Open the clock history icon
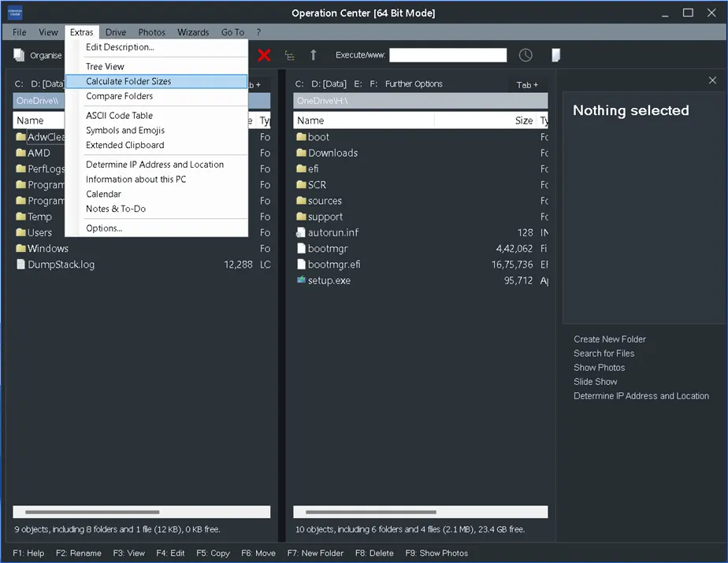728x563 pixels. [526, 55]
